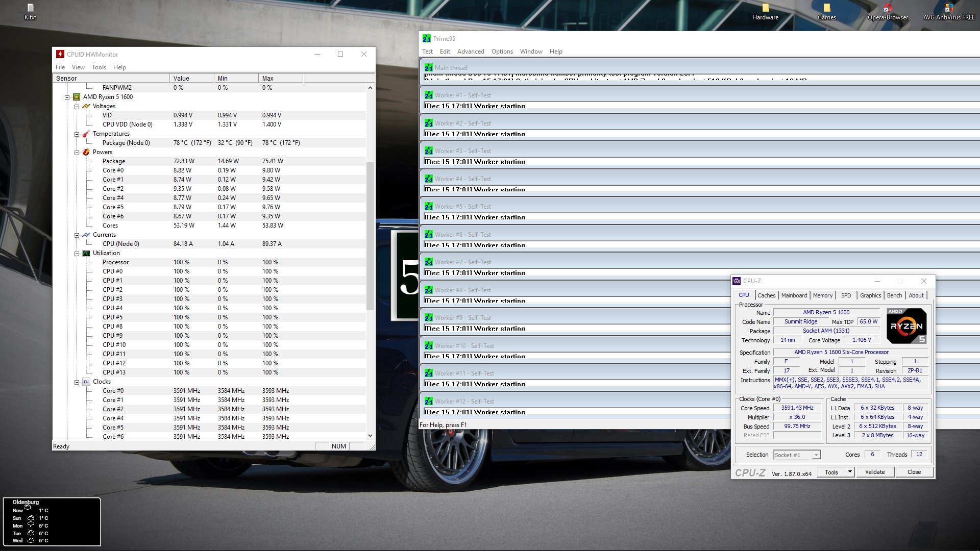This screenshot has height=551, width=980.
Task: Open the Hardware desktop folder icon
Action: [765, 9]
